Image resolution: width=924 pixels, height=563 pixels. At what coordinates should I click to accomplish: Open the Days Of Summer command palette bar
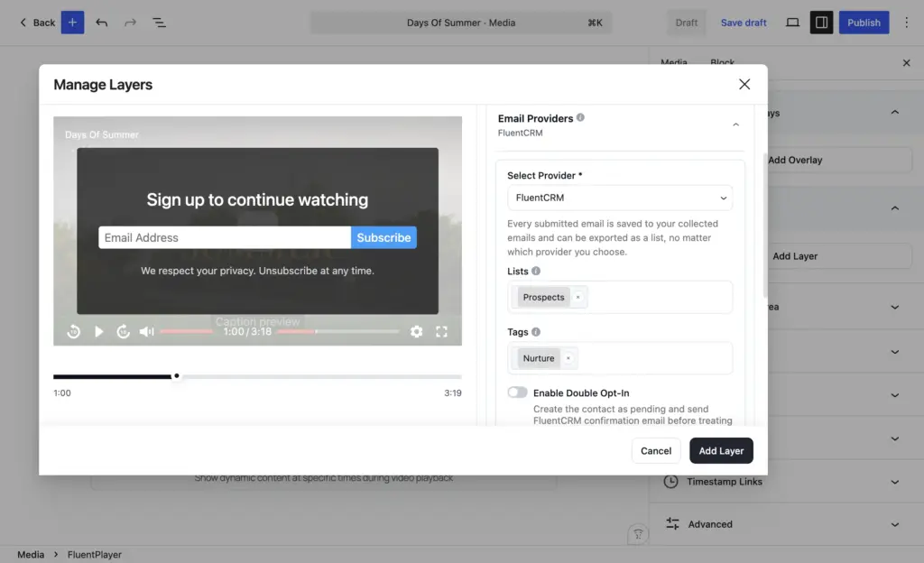pyautogui.click(x=461, y=23)
